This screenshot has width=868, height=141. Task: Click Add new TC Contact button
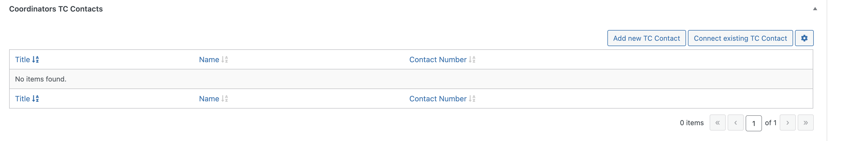coord(646,38)
